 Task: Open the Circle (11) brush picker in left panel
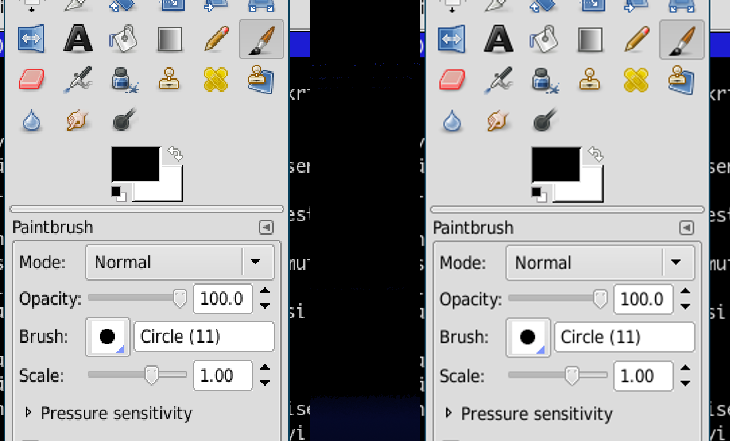pos(107,337)
